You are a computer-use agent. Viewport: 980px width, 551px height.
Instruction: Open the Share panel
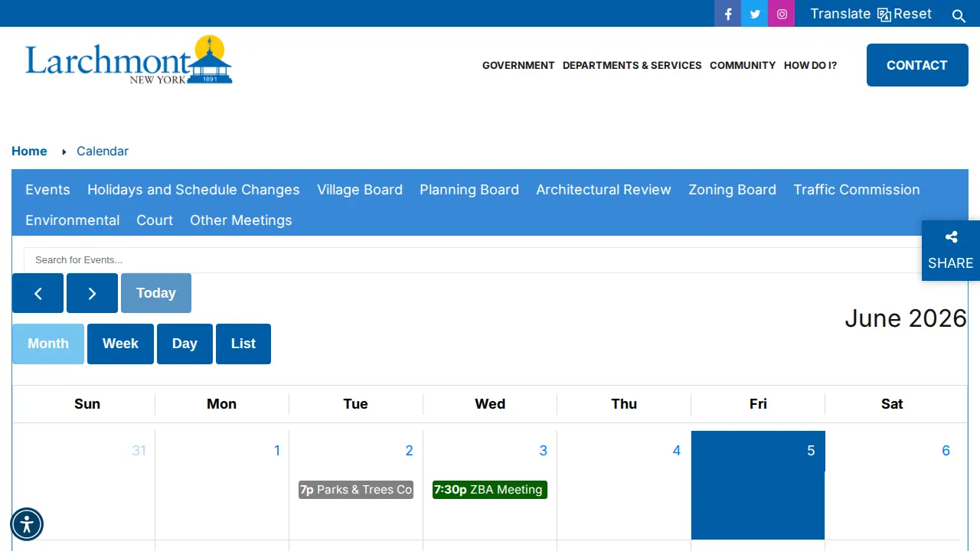coord(951,250)
